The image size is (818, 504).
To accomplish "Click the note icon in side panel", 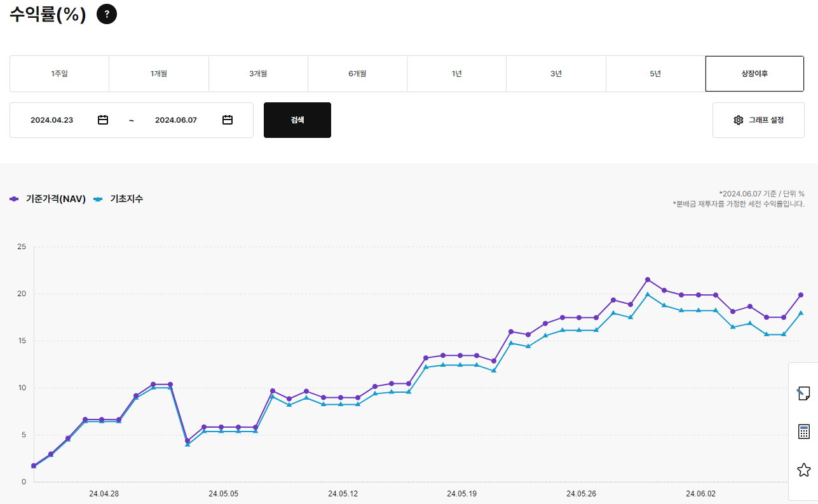I will click(803, 393).
